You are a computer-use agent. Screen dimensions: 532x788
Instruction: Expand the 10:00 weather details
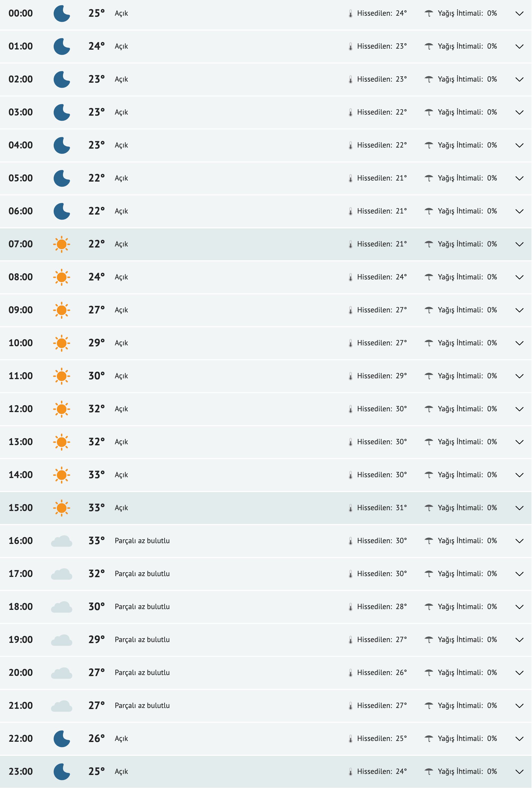pos(519,343)
